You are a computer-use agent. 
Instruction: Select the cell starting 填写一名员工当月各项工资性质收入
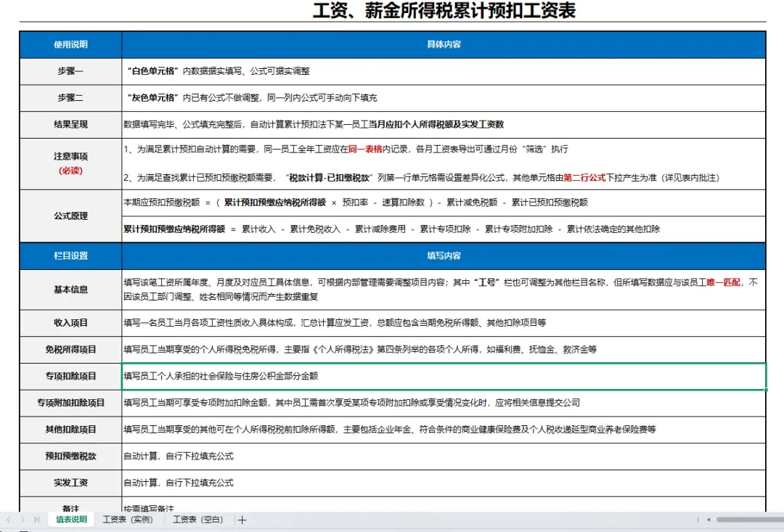pyautogui.click(x=444, y=323)
